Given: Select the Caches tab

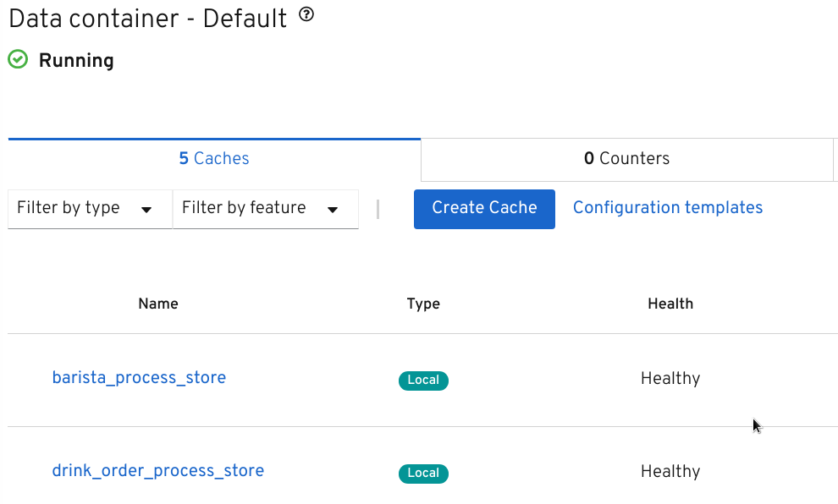Looking at the screenshot, I should tap(213, 158).
